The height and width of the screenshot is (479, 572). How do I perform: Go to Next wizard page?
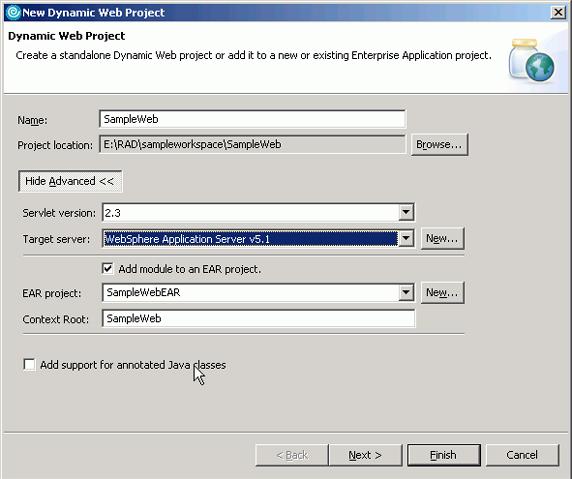coord(365,455)
